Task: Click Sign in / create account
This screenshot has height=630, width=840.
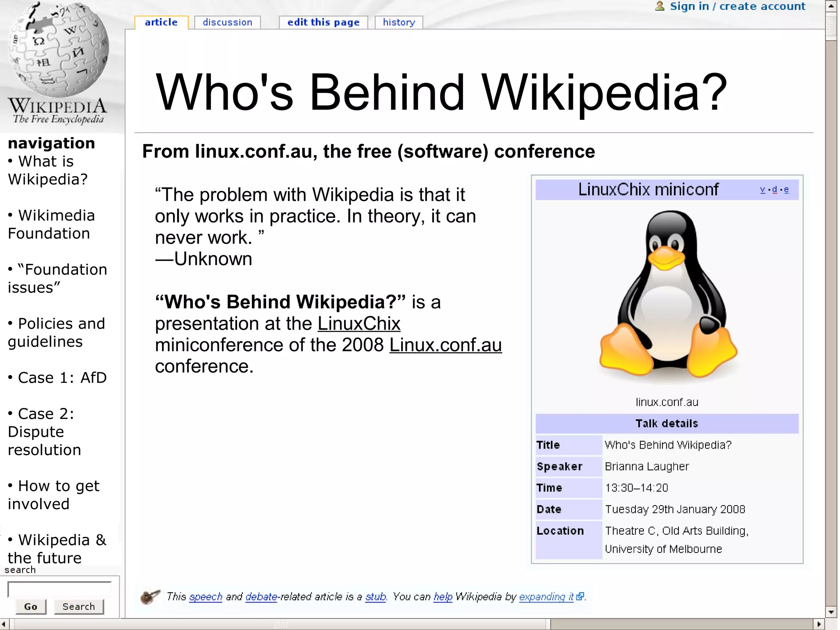Action: 737,6
